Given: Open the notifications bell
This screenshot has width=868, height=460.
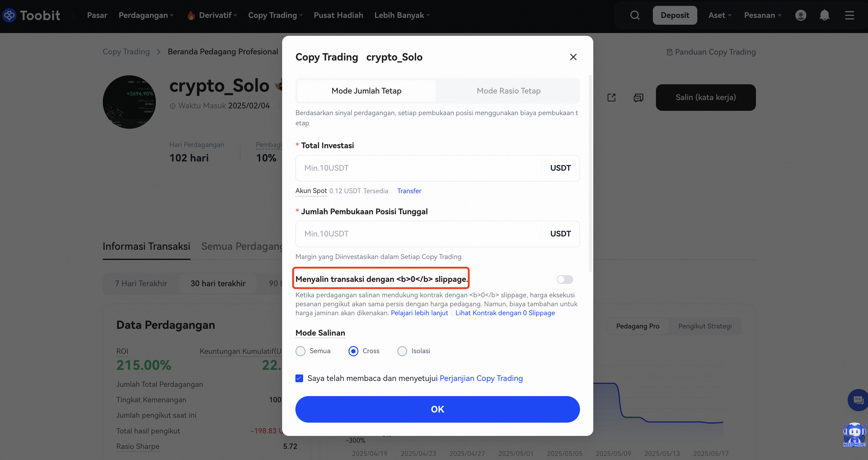Looking at the screenshot, I should coord(824,15).
